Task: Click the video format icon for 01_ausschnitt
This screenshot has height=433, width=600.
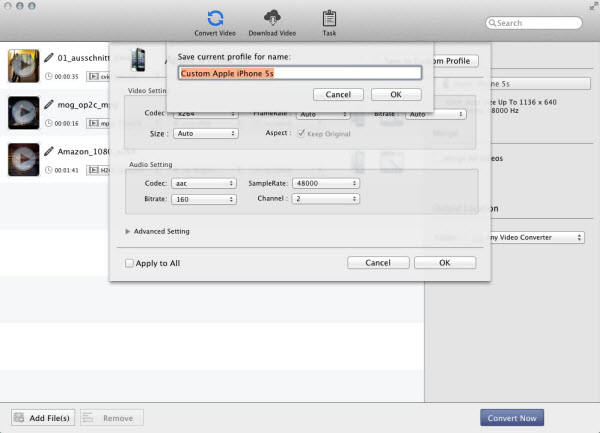Action: [x=94, y=77]
